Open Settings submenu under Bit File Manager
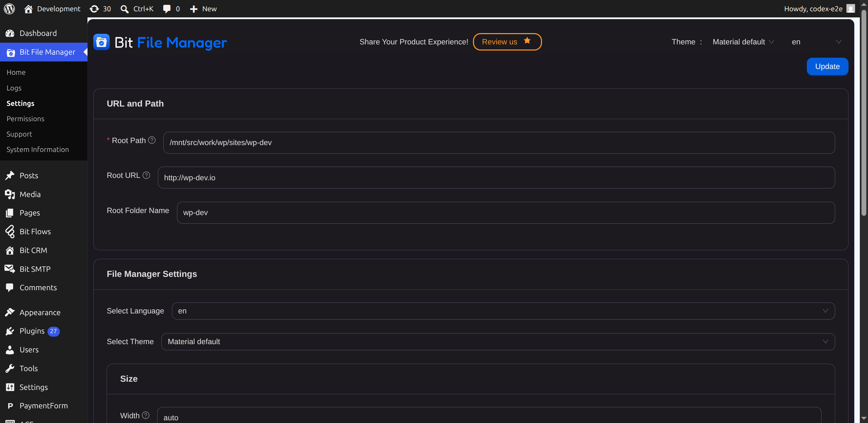868x423 pixels. coord(21,103)
